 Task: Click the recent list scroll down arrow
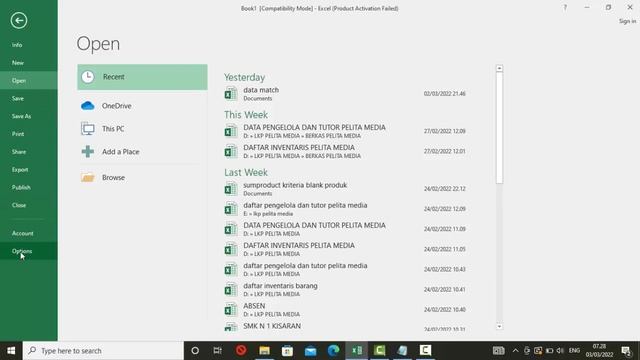tap(499, 327)
